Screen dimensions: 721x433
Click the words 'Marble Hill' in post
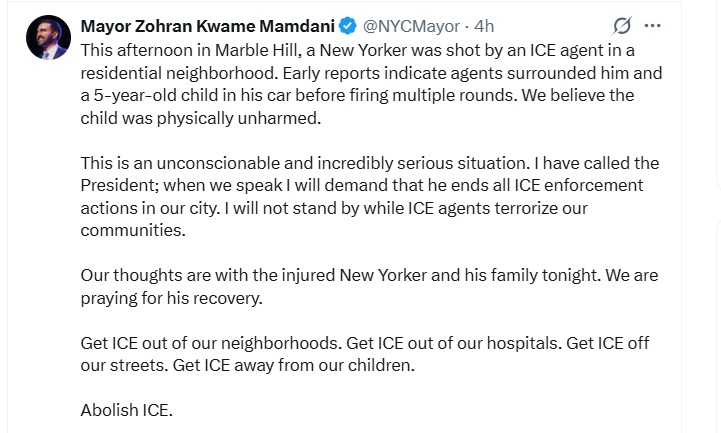(x=256, y=50)
